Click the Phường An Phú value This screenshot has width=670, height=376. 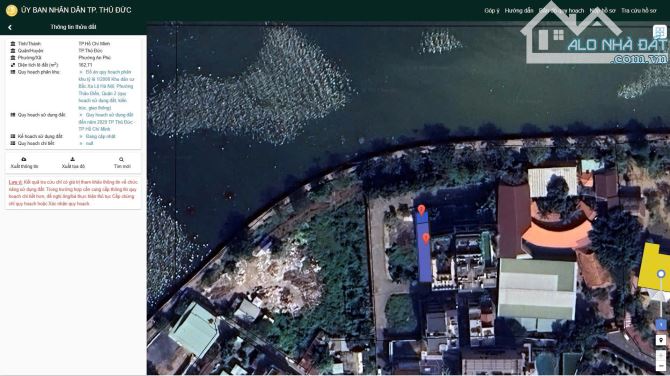tap(94, 58)
